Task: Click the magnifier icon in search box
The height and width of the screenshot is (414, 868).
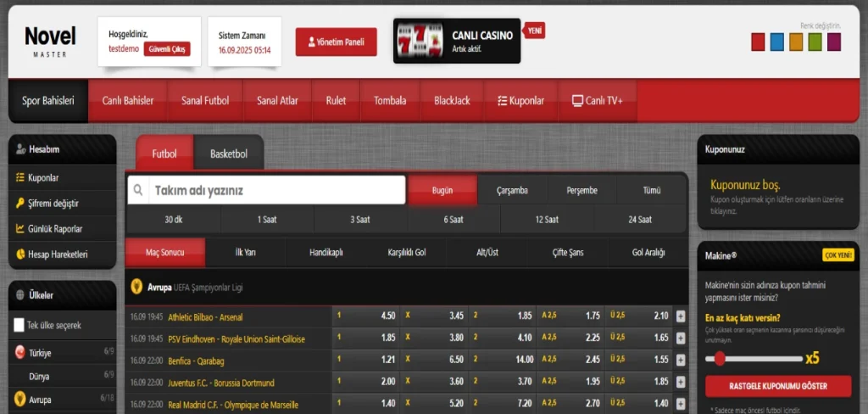Action: [x=138, y=190]
